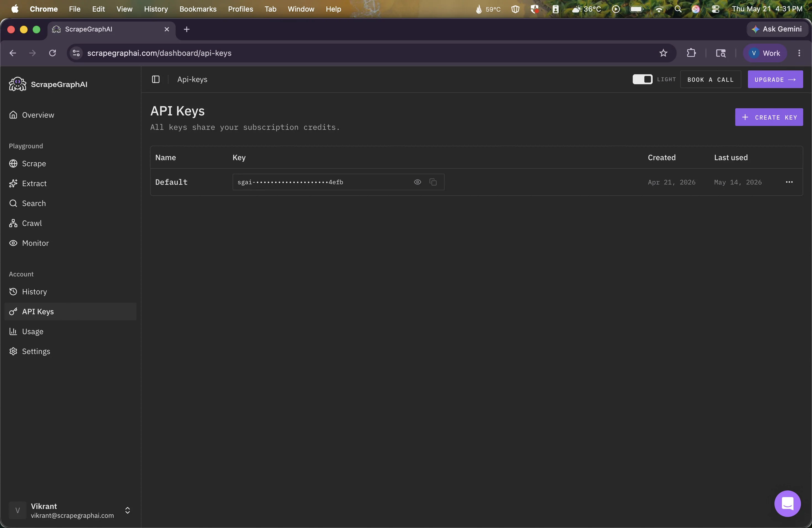The image size is (812, 528).
Task: Click Ask Gemini button
Action: pyautogui.click(x=777, y=29)
